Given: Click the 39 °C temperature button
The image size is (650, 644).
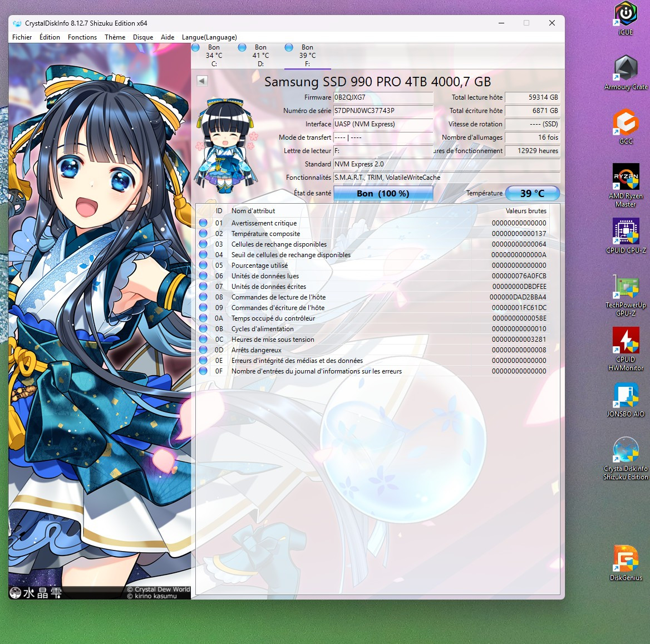Looking at the screenshot, I should click(x=532, y=193).
